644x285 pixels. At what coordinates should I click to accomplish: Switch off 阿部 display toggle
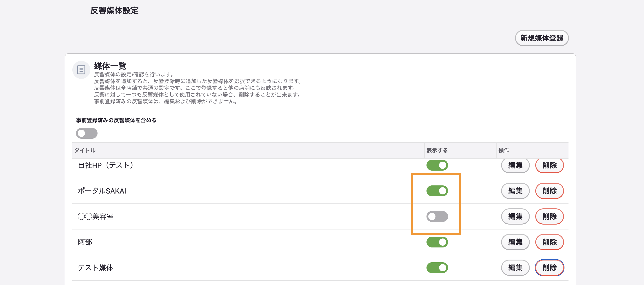tap(437, 242)
